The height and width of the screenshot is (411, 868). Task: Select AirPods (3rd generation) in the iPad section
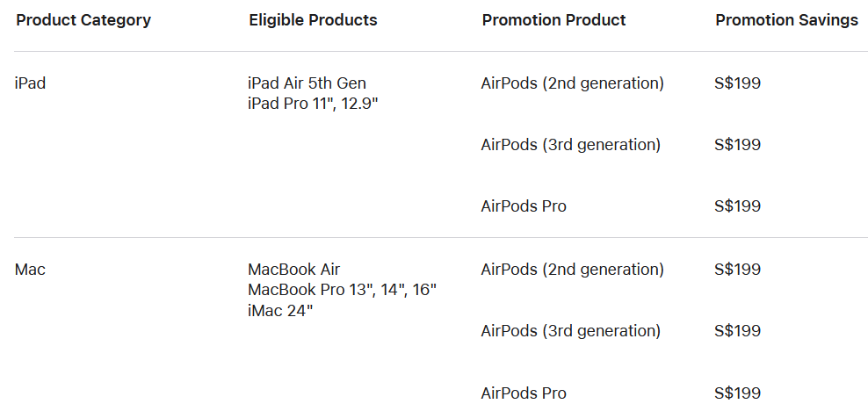point(570,145)
